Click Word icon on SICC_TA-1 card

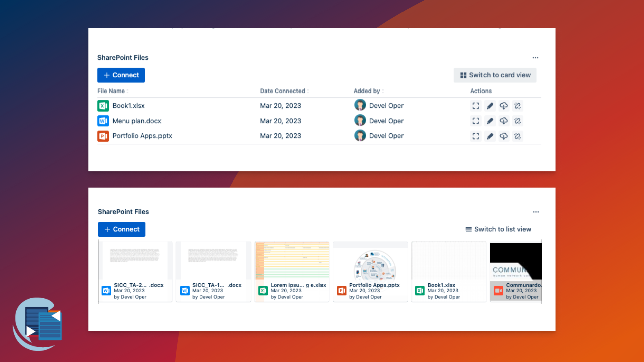tap(185, 291)
